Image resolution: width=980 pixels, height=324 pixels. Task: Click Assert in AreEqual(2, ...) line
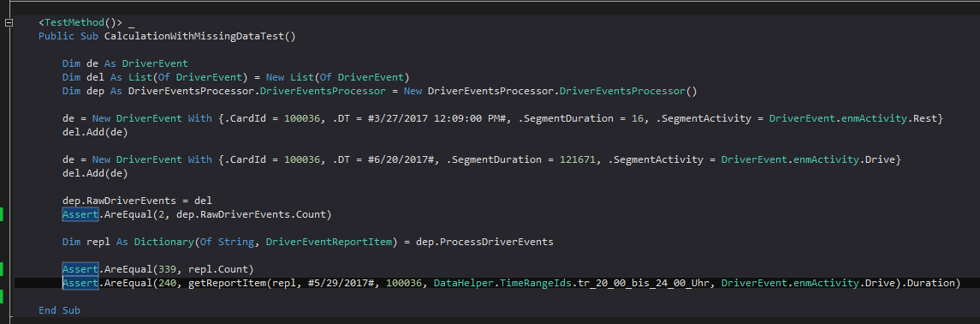pos(80,214)
